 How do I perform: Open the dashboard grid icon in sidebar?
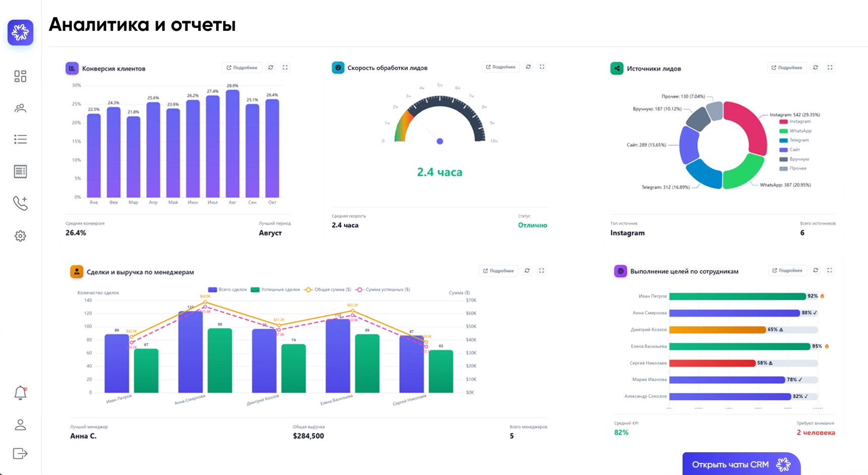click(20, 76)
